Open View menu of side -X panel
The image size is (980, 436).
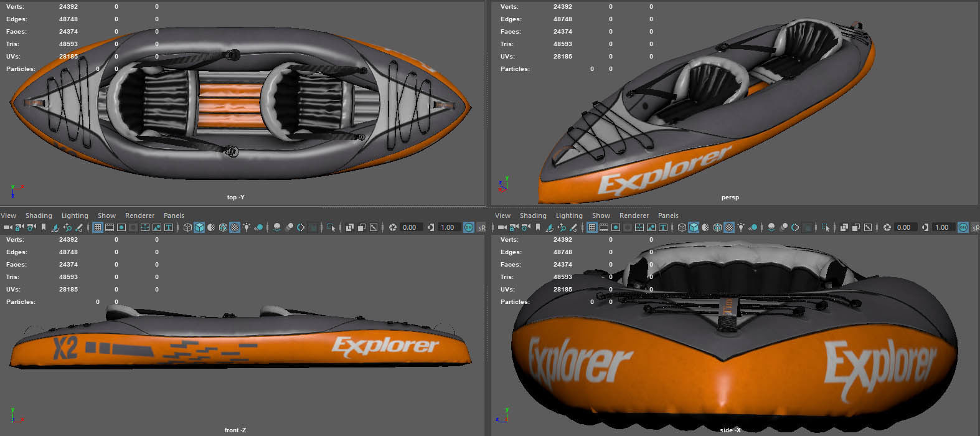pos(502,216)
